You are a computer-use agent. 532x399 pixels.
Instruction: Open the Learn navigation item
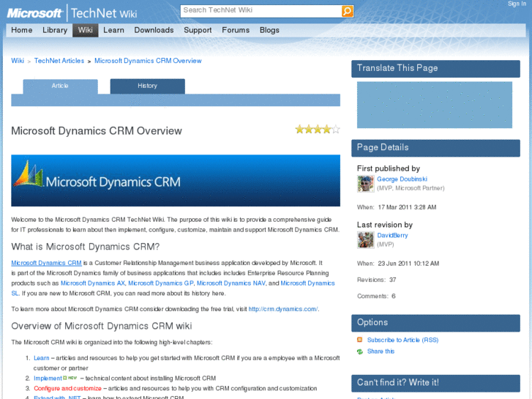[x=113, y=30]
